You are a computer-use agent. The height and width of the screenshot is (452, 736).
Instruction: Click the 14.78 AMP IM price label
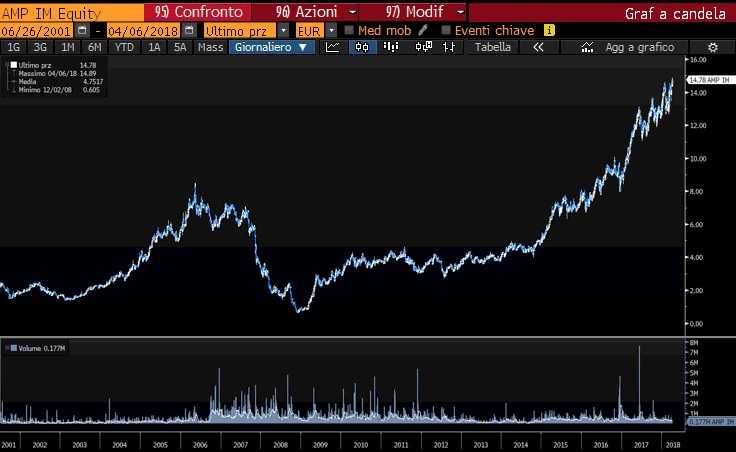click(711, 80)
